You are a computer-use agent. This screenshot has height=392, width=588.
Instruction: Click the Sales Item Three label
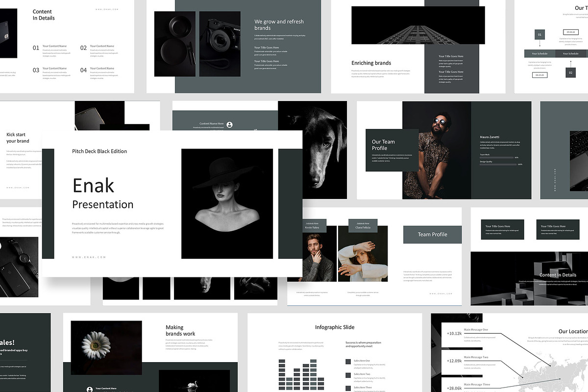(x=363, y=388)
